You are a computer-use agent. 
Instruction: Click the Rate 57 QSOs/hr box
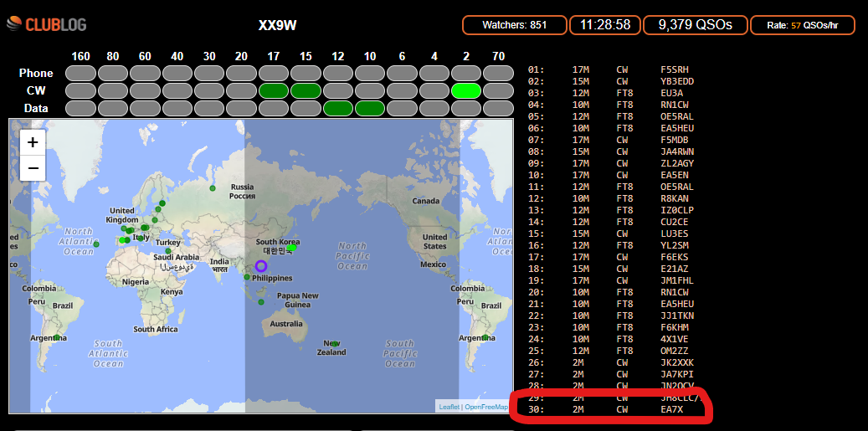pos(802,25)
